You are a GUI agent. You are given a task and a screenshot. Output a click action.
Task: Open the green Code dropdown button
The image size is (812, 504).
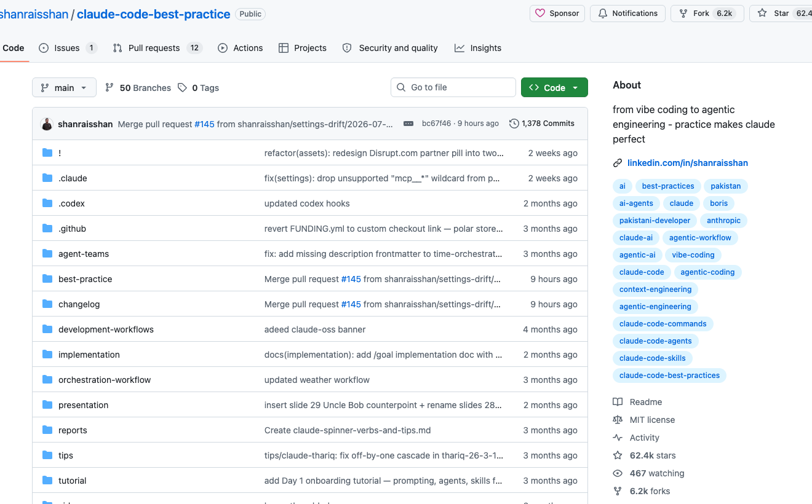(554, 88)
